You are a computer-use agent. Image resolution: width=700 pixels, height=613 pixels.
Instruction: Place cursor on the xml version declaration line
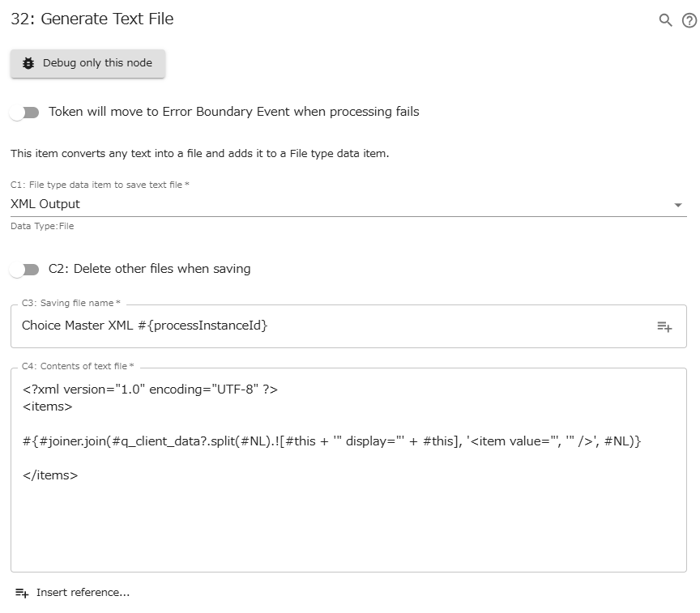[151, 390]
